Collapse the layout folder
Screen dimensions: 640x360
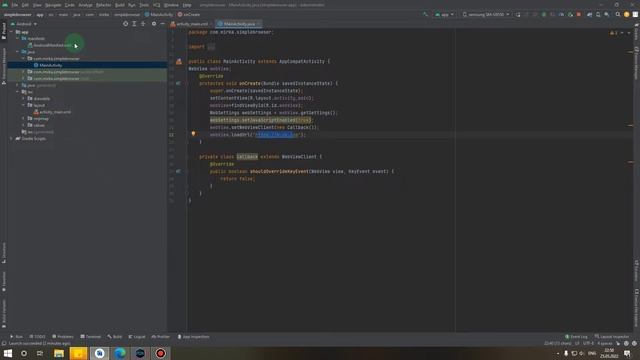tap(23, 105)
